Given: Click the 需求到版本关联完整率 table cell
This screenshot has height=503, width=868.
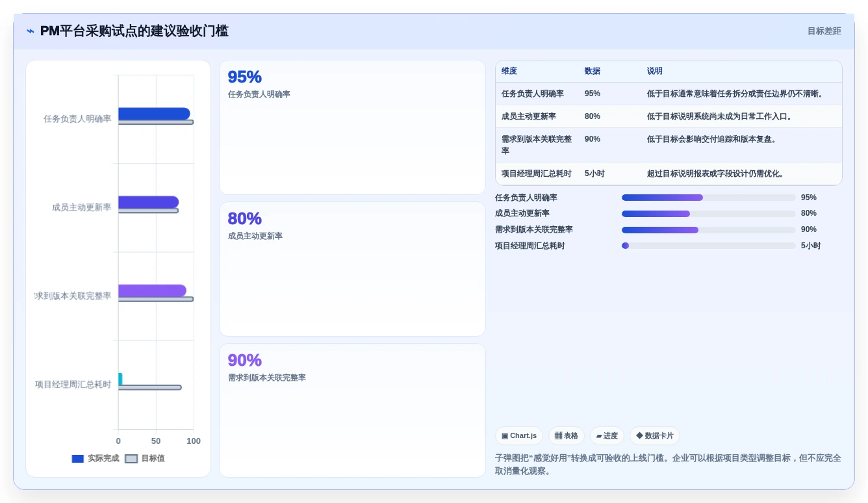Looking at the screenshot, I should tap(537, 145).
